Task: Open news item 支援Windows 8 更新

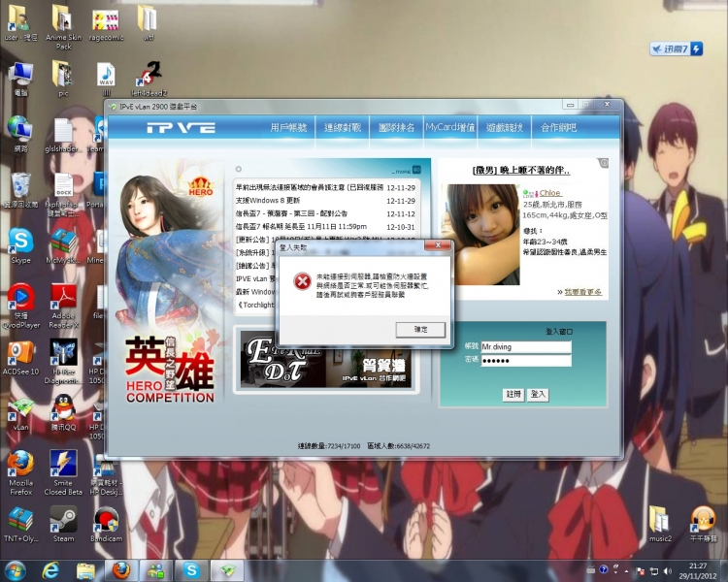Action: coord(268,201)
